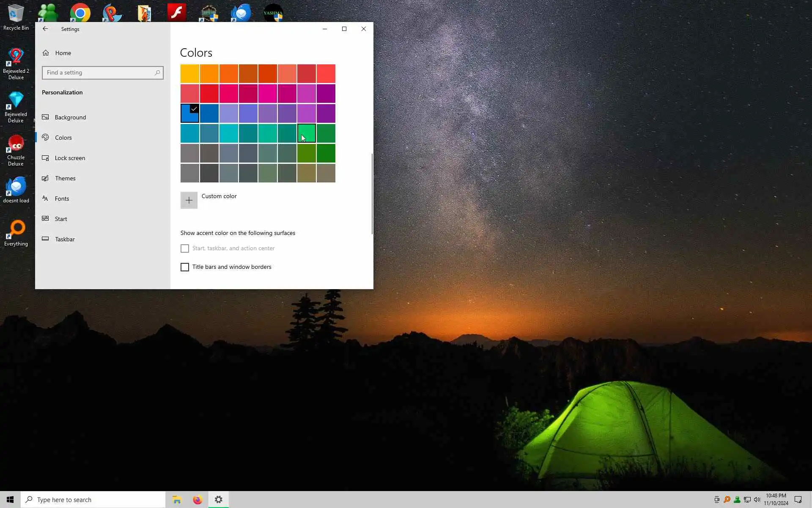Open File Explorer from the taskbar
This screenshot has width=812, height=508.
(177, 500)
